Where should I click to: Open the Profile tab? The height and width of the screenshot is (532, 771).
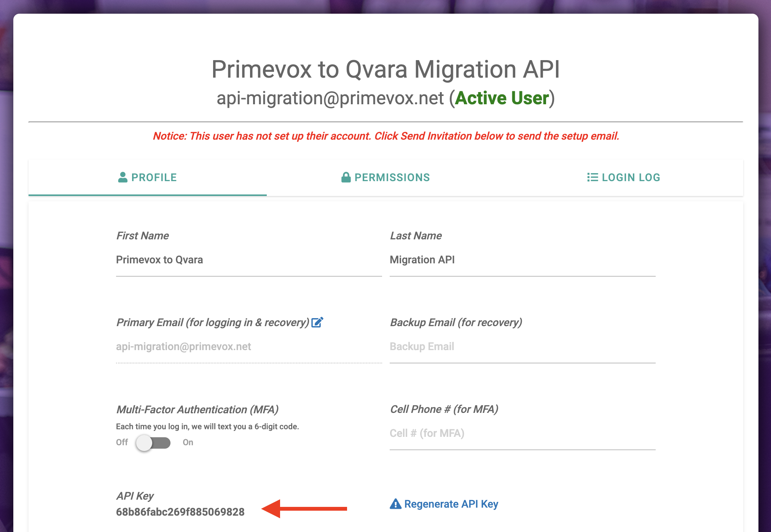coord(147,177)
